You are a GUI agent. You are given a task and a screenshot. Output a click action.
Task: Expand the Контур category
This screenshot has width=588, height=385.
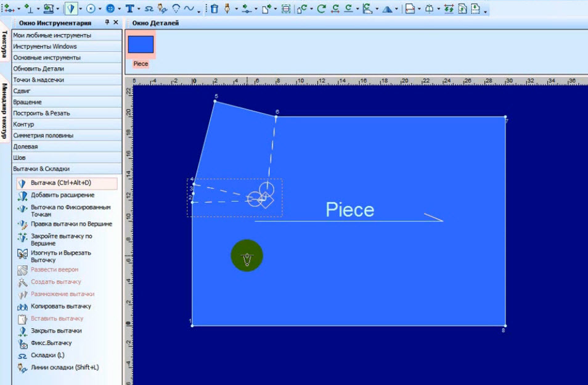click(67, 124)
